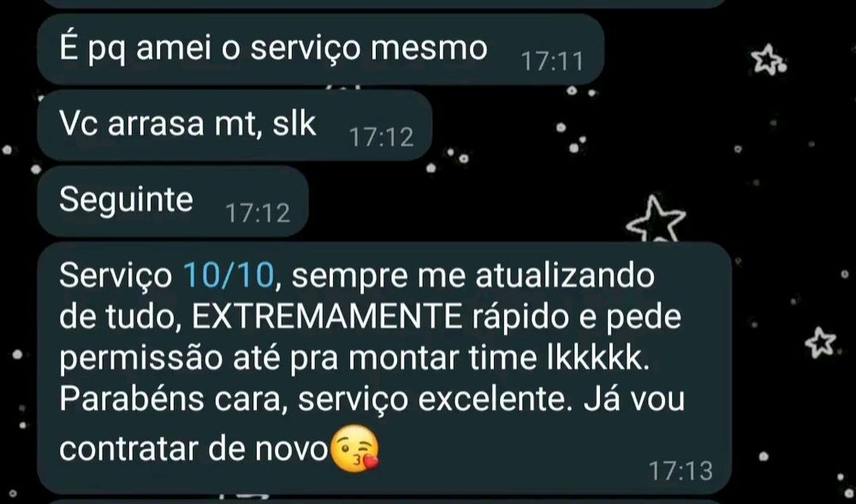Select the 'Seguinte' message bubble
Image resolution: width=856 pixels, height=504 pixels.
pyautogui.click(x=173, y=201)
